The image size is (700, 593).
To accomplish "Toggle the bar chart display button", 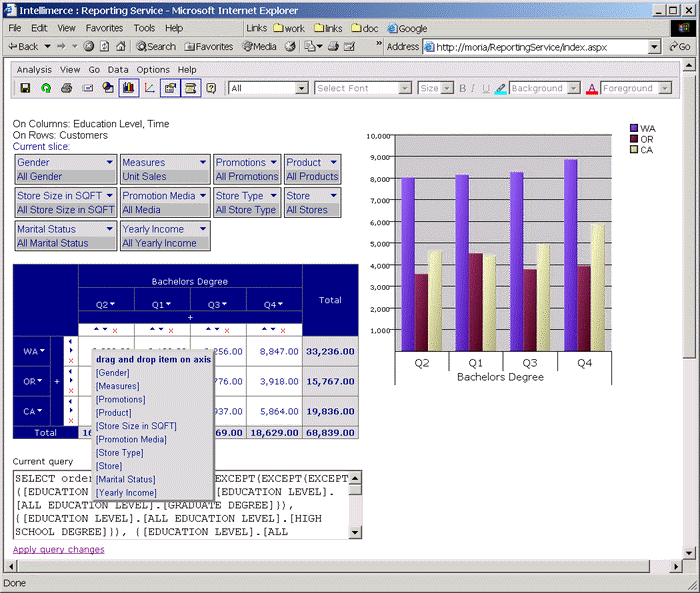I will point(129,88).
